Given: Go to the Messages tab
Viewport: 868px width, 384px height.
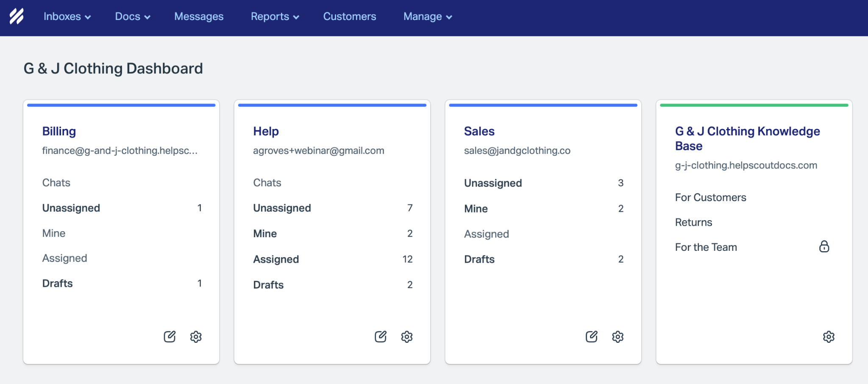Looking at the screenshot, I should tap(199, 17).
